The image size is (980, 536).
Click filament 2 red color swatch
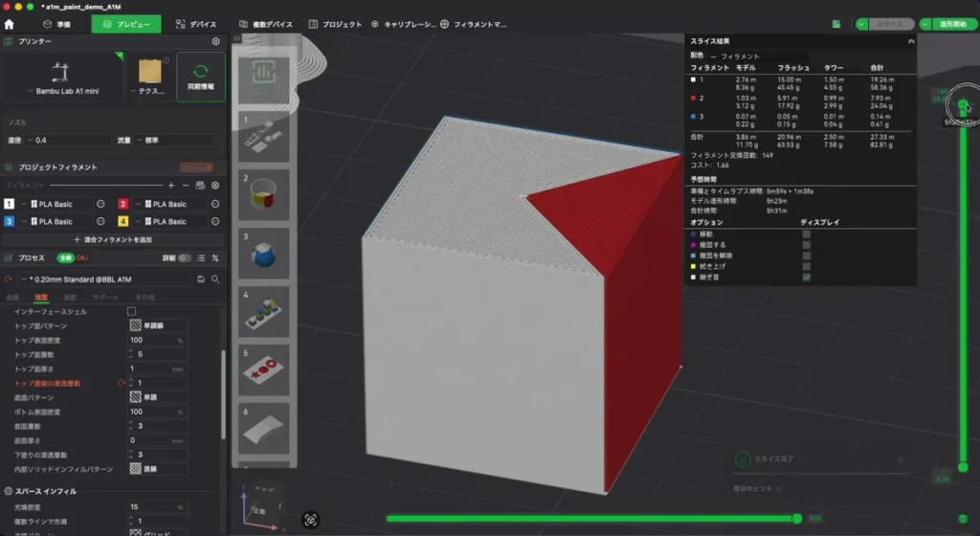[x=123, y=204]
